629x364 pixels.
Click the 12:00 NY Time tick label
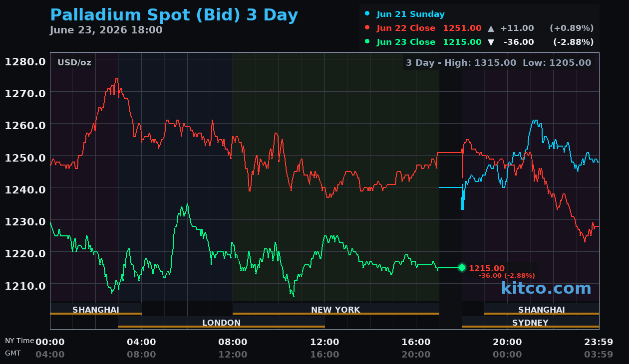click(x=324, y=342)
